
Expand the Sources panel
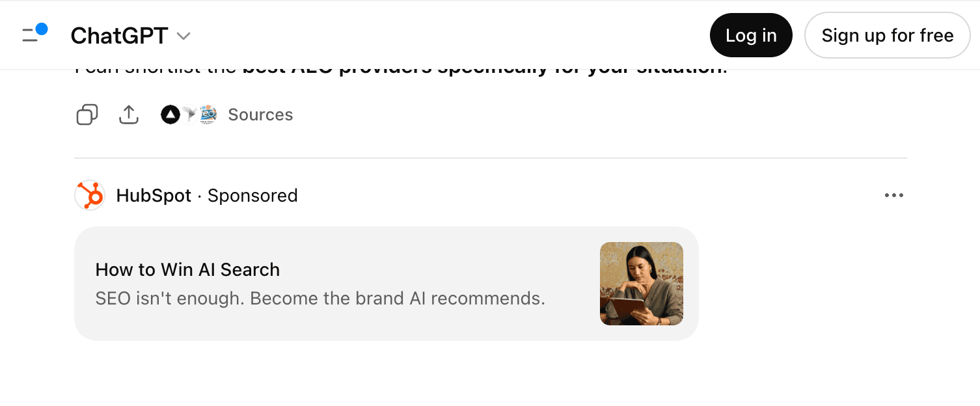pos(260,115)
